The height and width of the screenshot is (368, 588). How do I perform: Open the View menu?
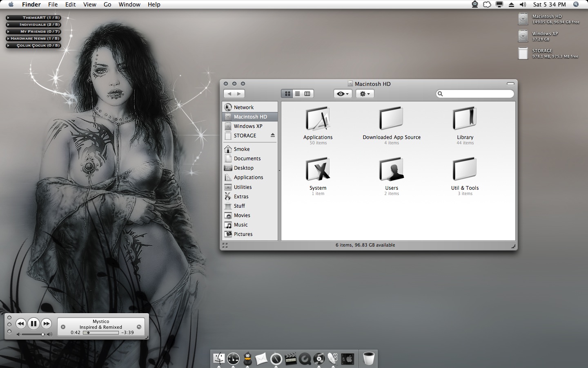(90, 4)
